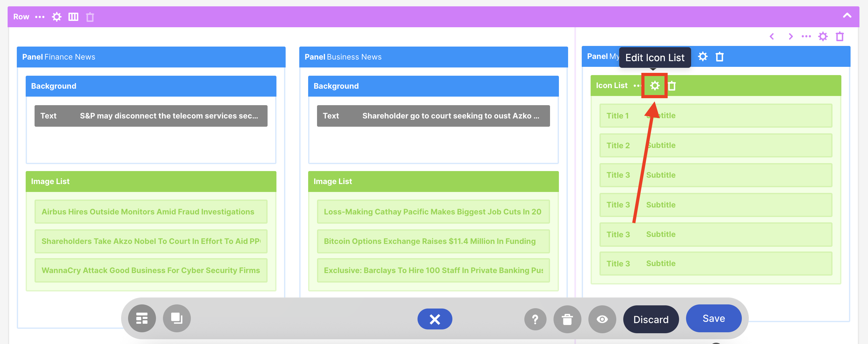Image resolution: width=868 pixels, height=344 pixels.
Task: Open column settings gear icon
Action: (x=823, y=36)
